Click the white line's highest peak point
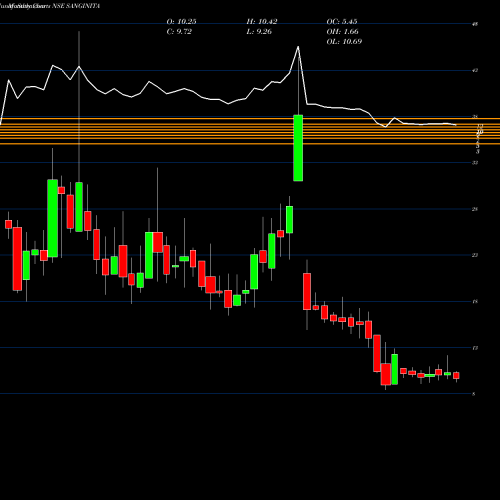The height and width of the screenshot is (500, 500). 298,47
